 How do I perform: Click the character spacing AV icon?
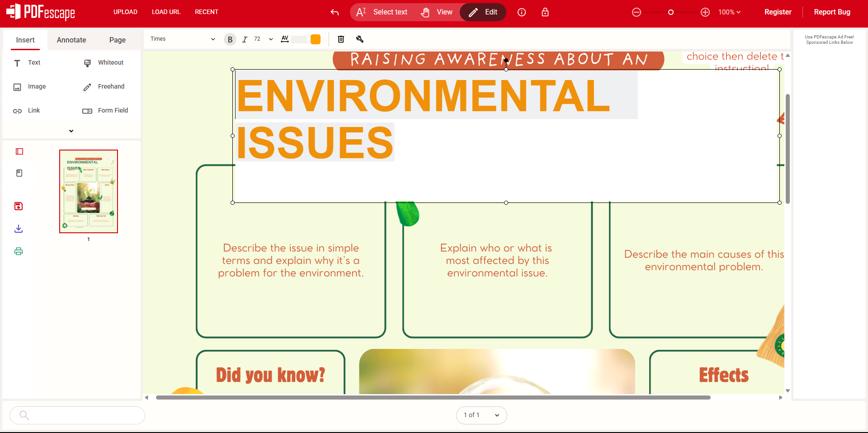point(285,39)
